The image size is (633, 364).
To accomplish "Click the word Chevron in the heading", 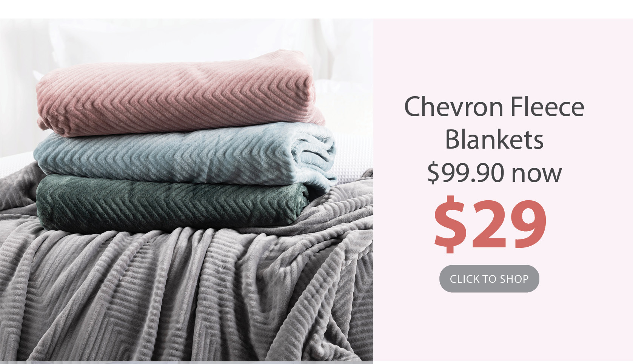I will [x=454, y=107].
